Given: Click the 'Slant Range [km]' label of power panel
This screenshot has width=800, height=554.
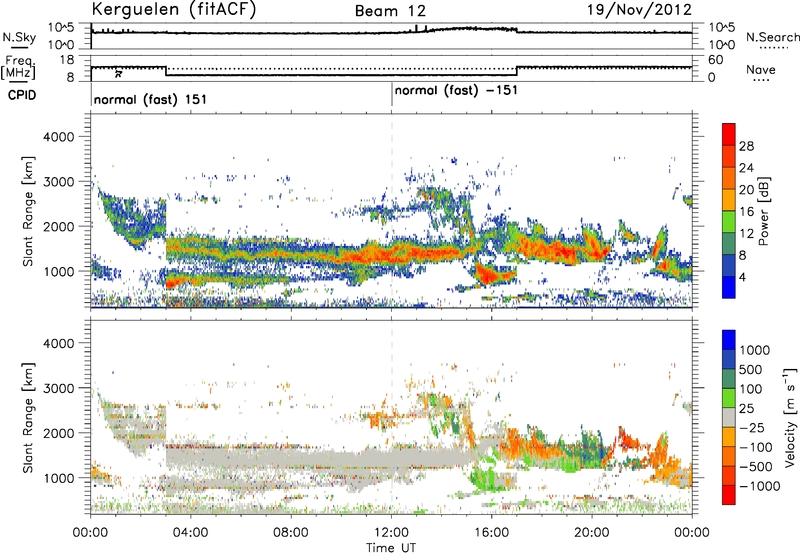Looking at the screenshot, I should point(28,212).
